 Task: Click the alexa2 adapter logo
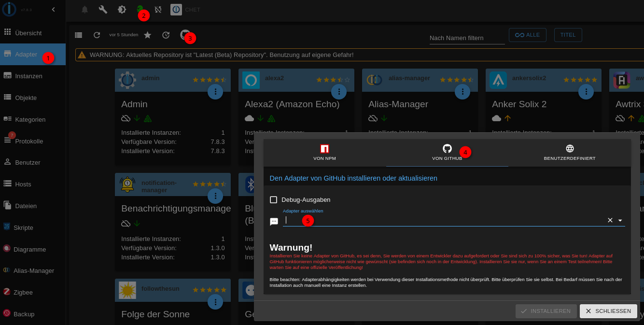pyautogui.click(x=251, y=80)
